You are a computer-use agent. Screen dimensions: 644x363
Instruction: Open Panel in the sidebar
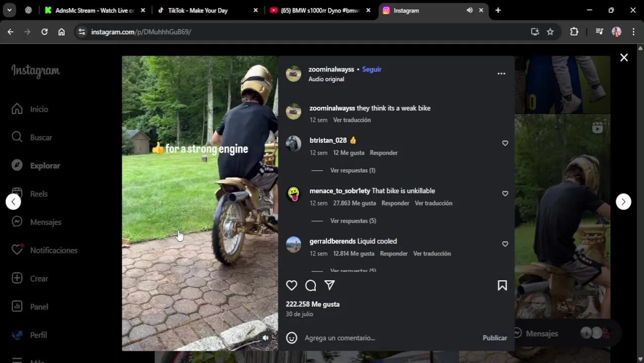click(x=30, y=307)
